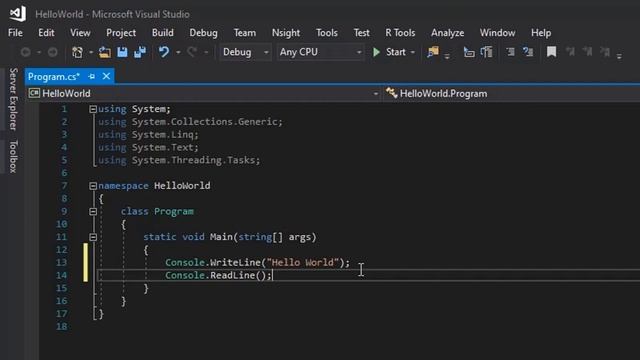
Task: Open the Server Explorer side tab
Action: pos(13,99)
